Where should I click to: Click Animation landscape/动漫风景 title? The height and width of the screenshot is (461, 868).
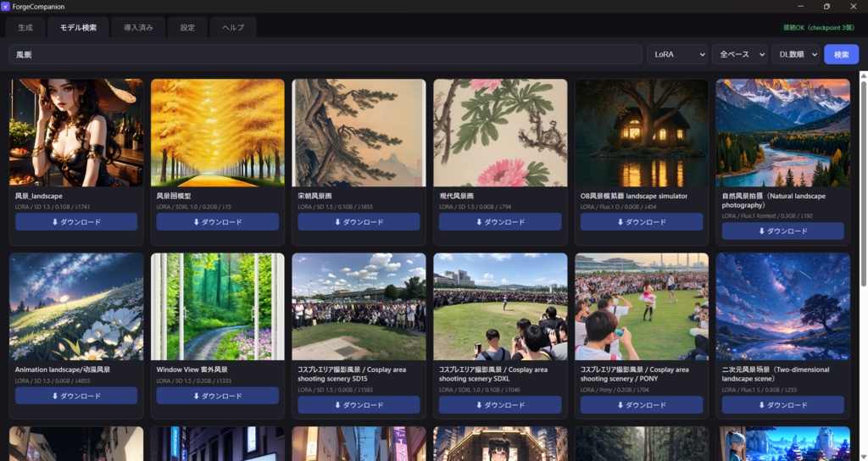[63, 369]
